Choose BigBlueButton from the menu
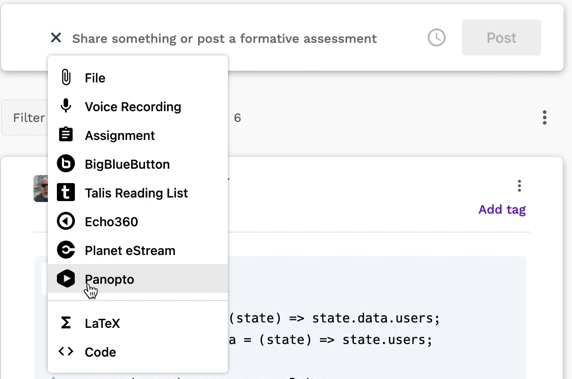This screenshot has height=379, width=572. 138,164
